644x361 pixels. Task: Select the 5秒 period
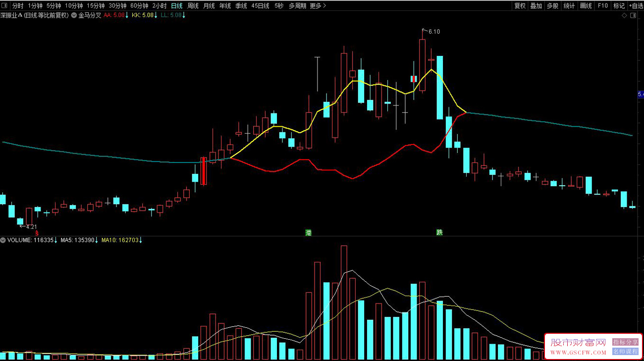click(x=279, y=6)
